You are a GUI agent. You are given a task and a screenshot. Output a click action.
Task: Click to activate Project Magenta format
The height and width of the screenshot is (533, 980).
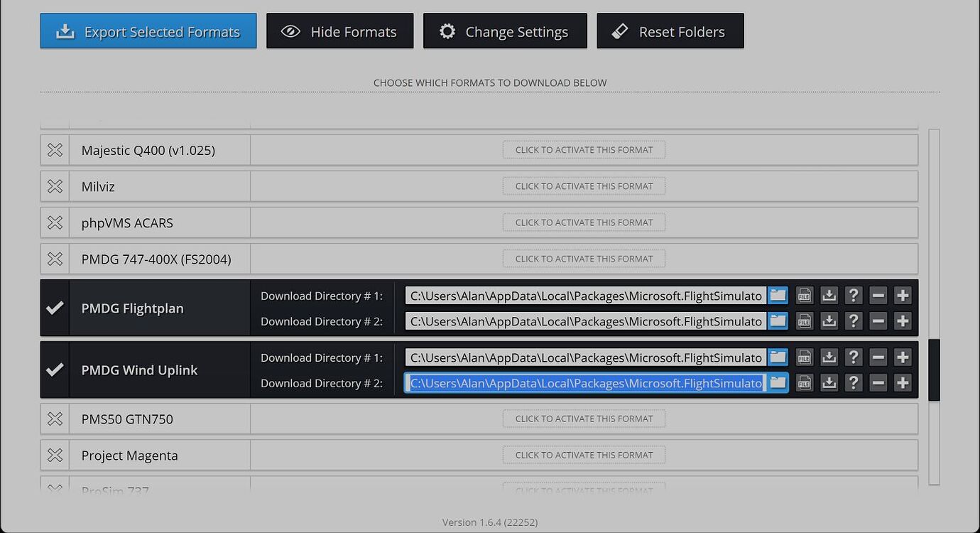[x=584, y=455]
